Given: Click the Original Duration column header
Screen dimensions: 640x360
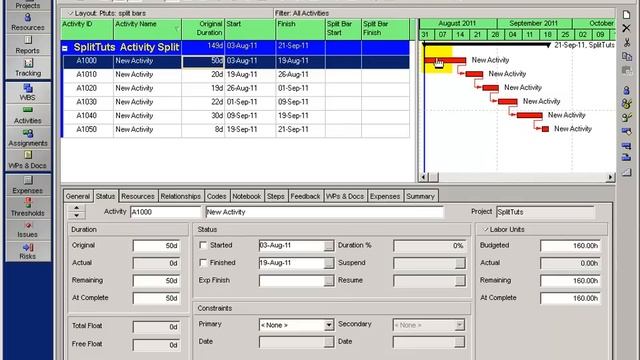Looking at the screenshot, I should [203, 29].
